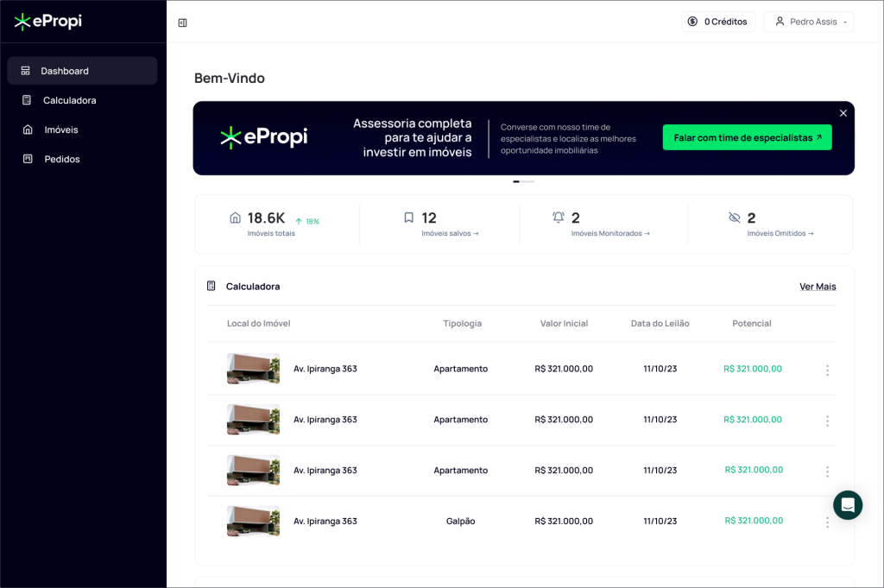
Task: Open the second row three-dot menu
Action: 827,420
